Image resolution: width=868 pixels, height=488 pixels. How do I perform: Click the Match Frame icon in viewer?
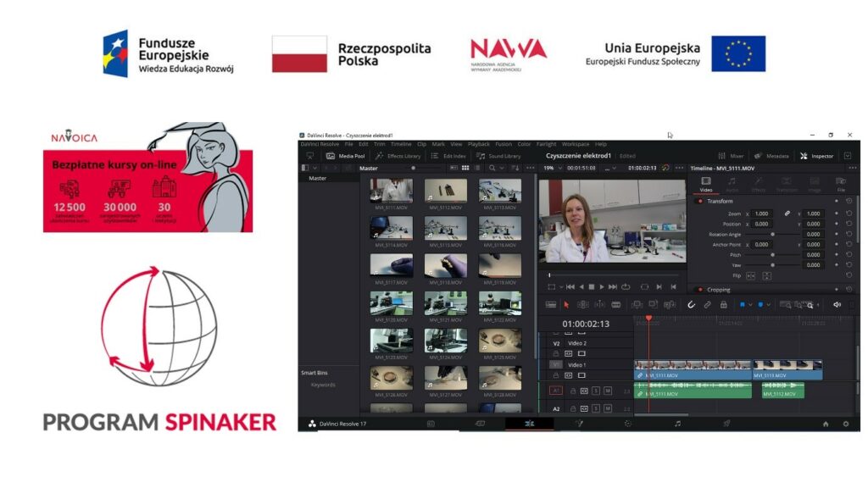point(645,286)
